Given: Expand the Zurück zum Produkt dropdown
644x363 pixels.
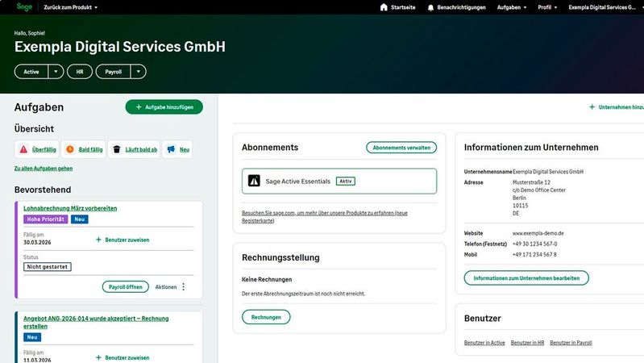Looking at the screenshot, I should click(70, 7).
